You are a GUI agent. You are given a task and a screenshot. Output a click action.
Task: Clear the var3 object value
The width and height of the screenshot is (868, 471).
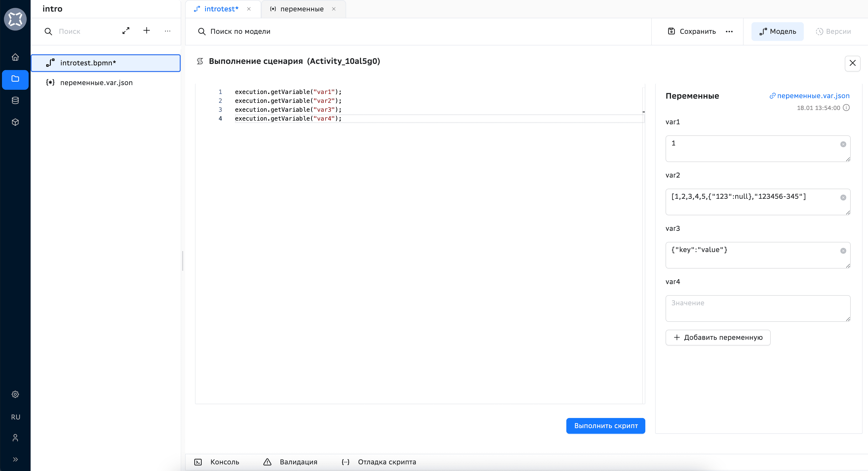(843, 251)
